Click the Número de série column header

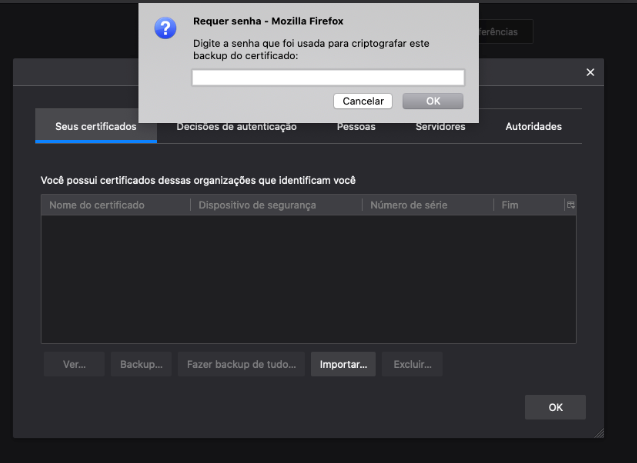click(x=427, y=205)
